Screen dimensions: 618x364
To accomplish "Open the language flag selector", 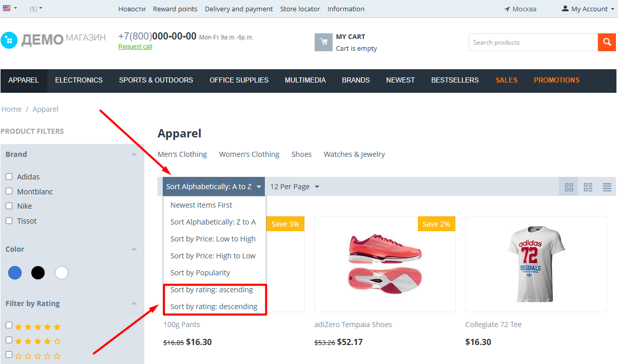I will click(9, 9).
